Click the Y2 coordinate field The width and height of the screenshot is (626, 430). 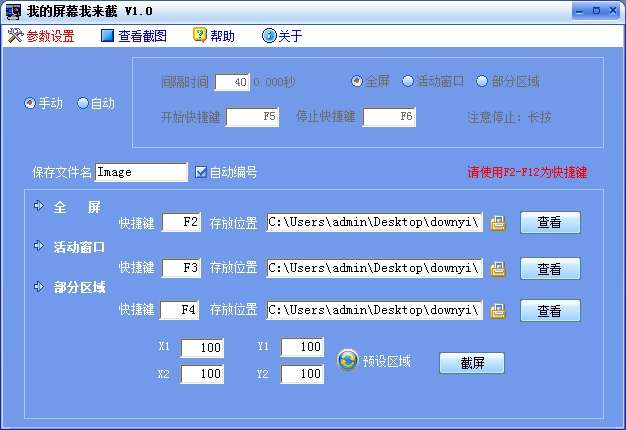[x=302, y=374]
